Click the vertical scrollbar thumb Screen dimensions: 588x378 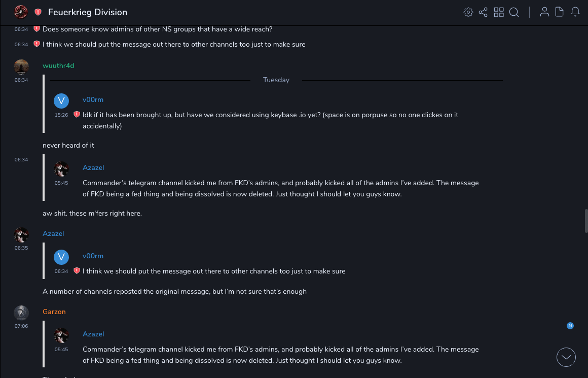[586, 220]
